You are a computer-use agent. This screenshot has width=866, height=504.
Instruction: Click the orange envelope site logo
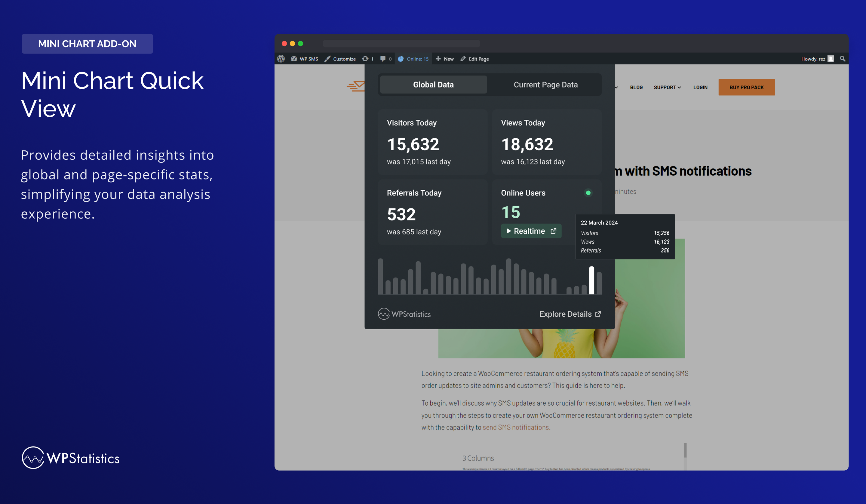coord(356,86)
